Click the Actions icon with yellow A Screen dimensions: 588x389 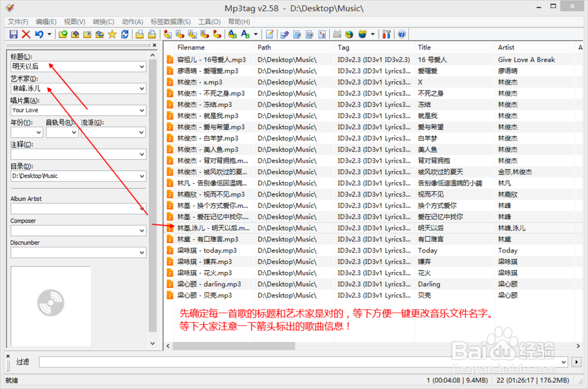coord(232,35)
